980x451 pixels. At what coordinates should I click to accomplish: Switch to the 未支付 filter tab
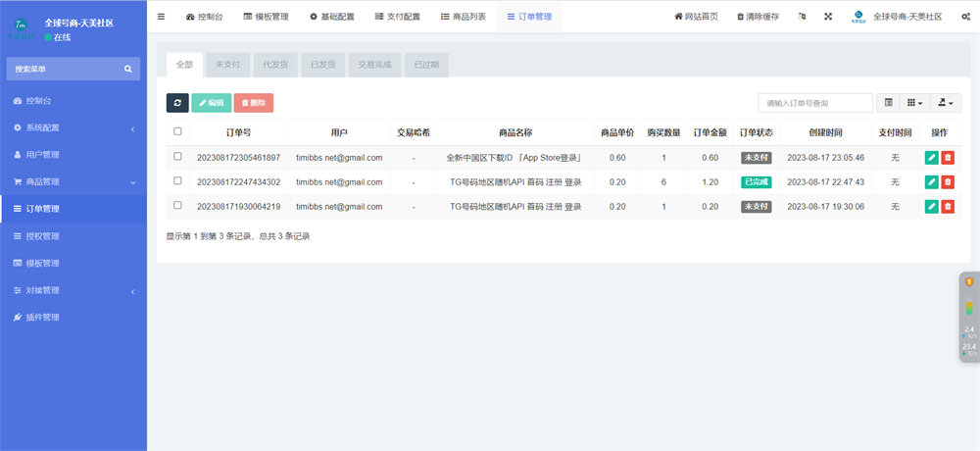pyautogui.click(x=229, y=65)
